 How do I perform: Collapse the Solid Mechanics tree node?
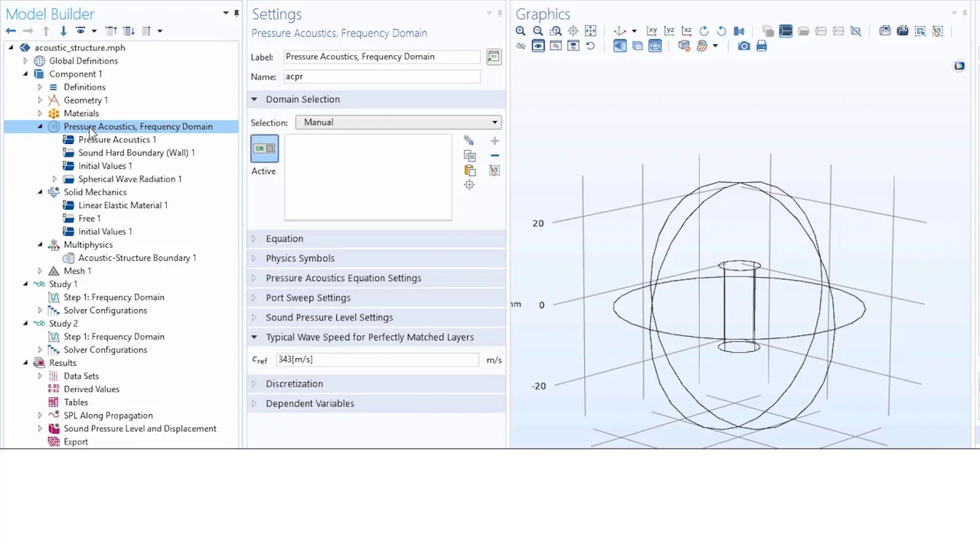pos(40,192)
